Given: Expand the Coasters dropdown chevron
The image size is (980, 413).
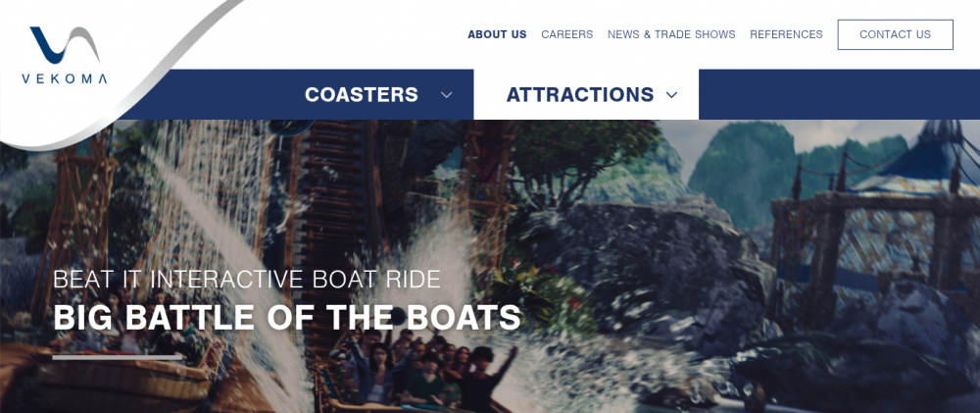Looking at the screenshot, I should pos(446,95).
